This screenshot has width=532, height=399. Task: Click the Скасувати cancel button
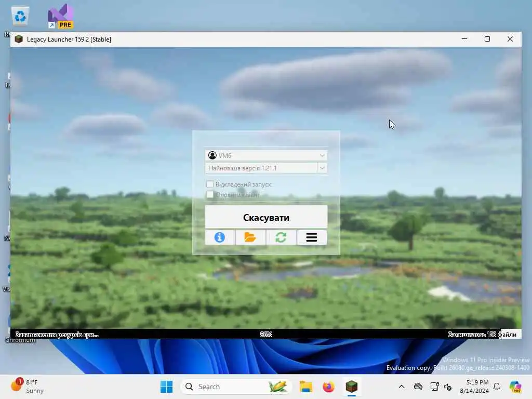266,217
